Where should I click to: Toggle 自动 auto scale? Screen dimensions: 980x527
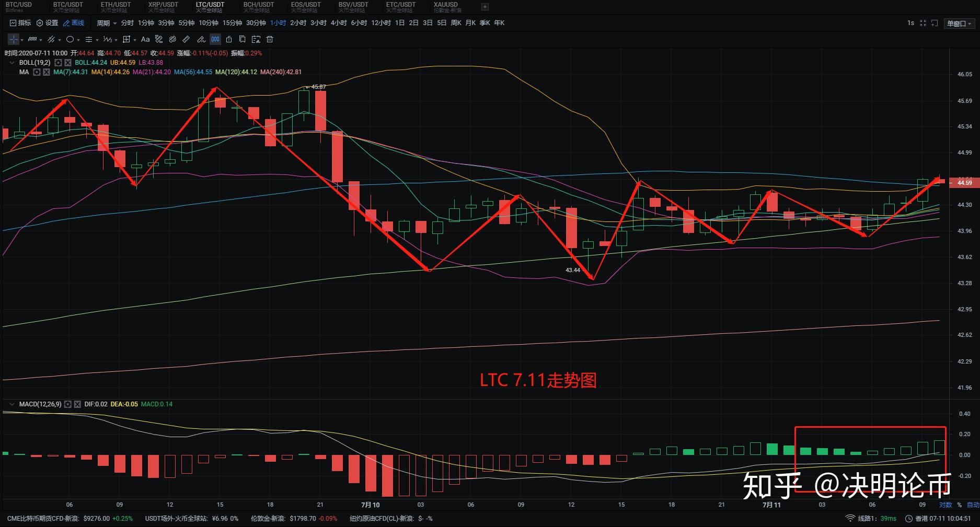[x=973, y=505]
